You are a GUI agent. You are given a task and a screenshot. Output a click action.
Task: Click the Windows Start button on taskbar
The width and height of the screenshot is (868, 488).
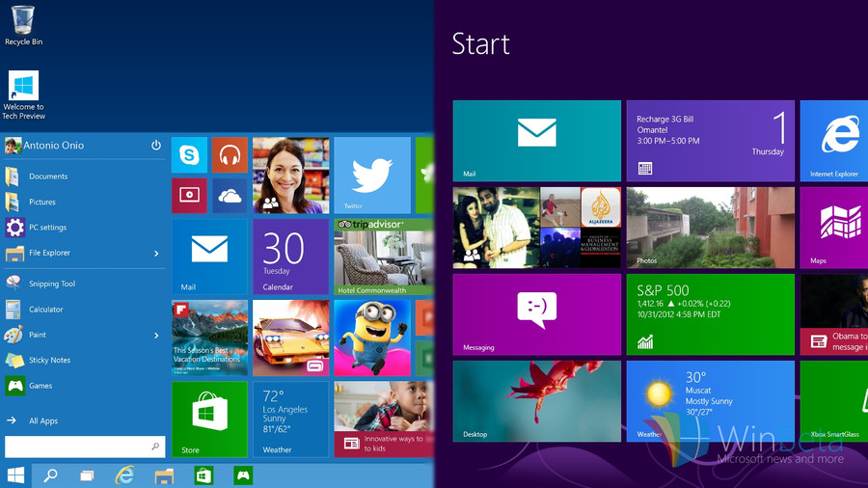15,475
